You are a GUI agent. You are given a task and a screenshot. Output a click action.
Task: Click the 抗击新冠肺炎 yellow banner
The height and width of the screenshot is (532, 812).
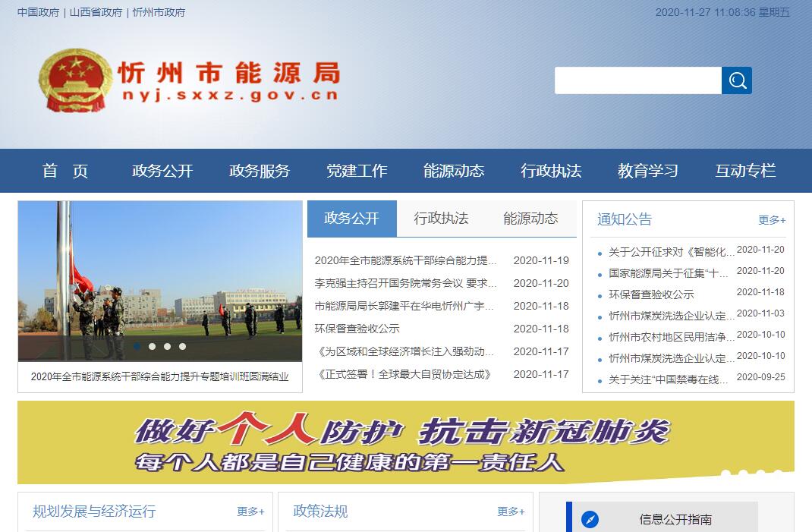tap(405, 442)
